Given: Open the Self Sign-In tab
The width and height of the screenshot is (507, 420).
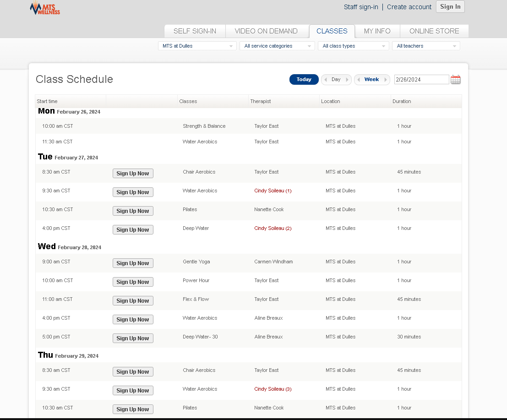Looking at the screenshot, I should (x=195, y=31).
